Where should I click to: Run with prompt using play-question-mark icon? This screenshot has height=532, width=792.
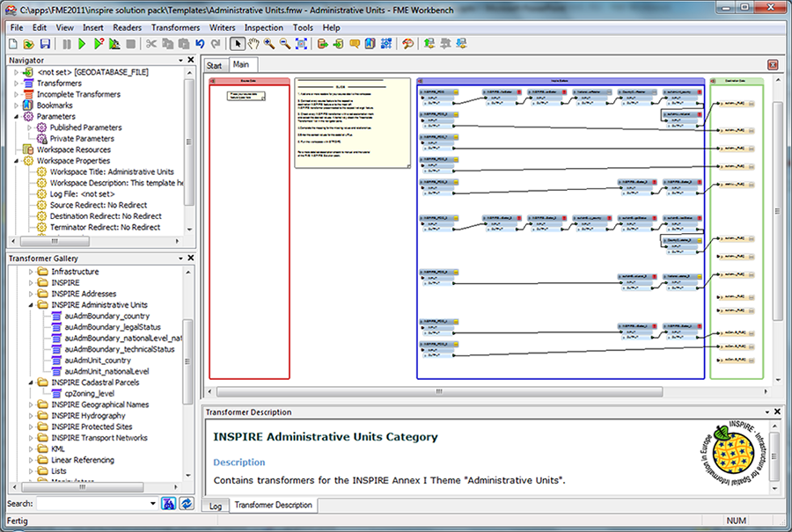click(x=99, y=45)
